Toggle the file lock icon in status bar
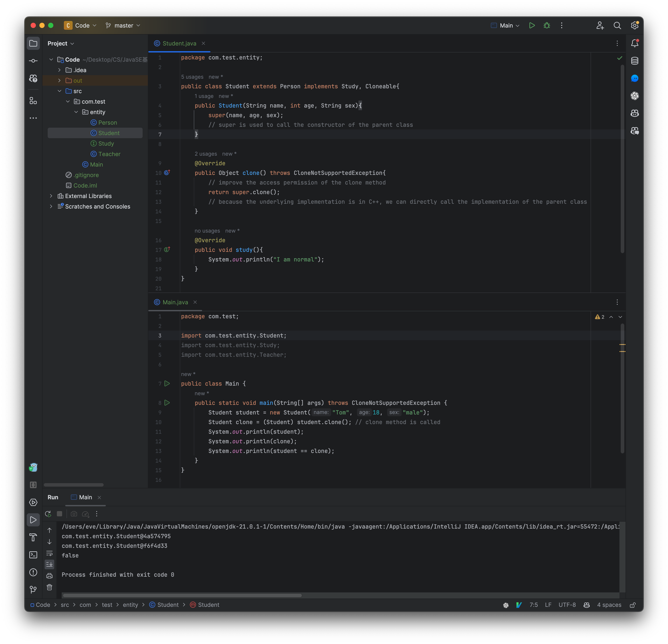This screenshot has width=668, height=644. 633,605
